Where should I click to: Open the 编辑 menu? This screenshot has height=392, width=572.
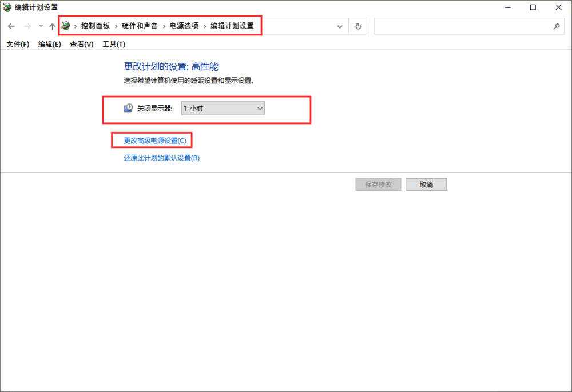tap(49, 44)
